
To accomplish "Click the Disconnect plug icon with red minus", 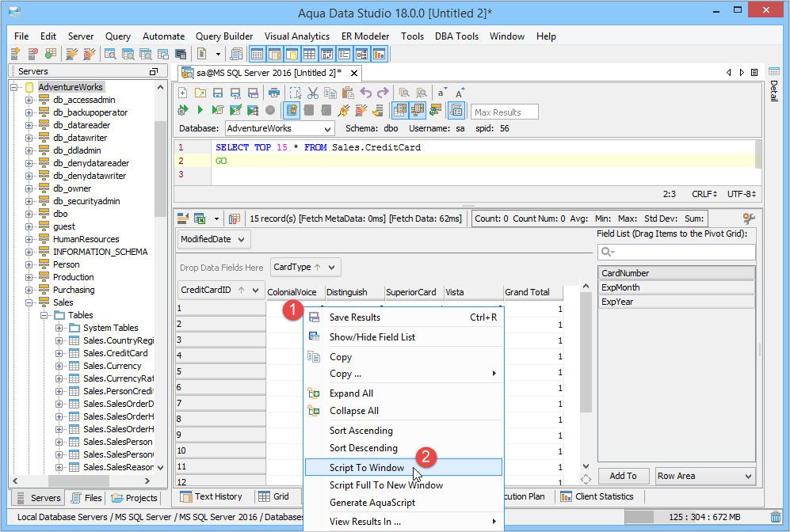I will point(361,110).
